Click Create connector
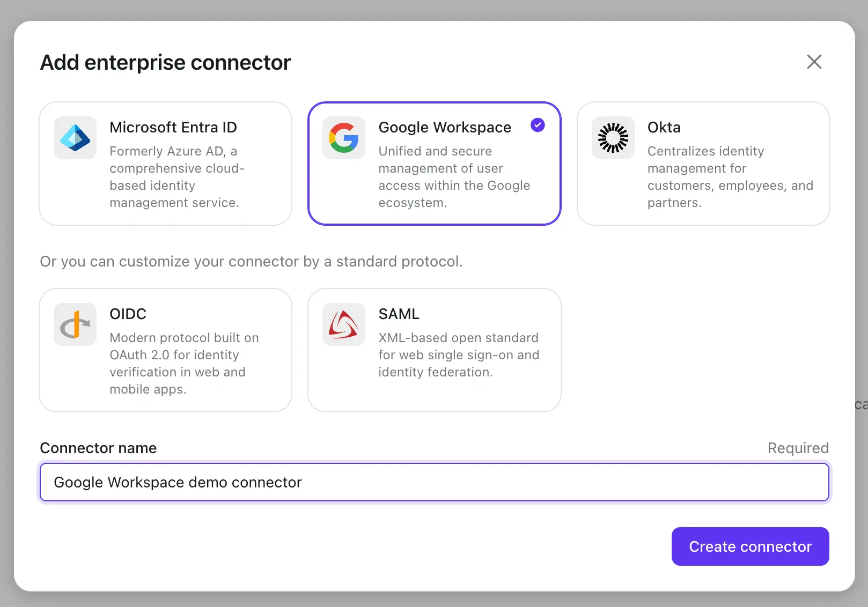868x607 pixels. 749,546
